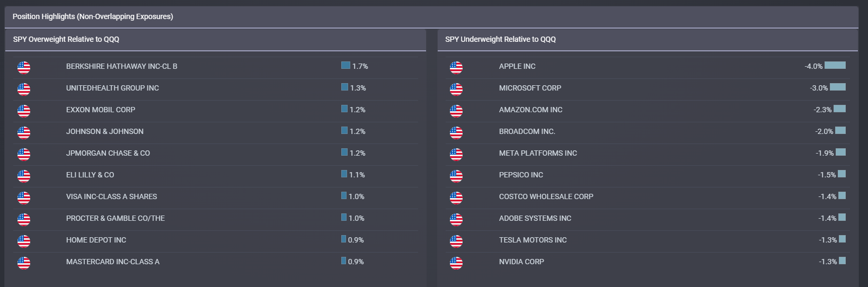Click the US flag icon beside Amazon.com
Viewport: 868px width, 287px height.
point(456,111)
